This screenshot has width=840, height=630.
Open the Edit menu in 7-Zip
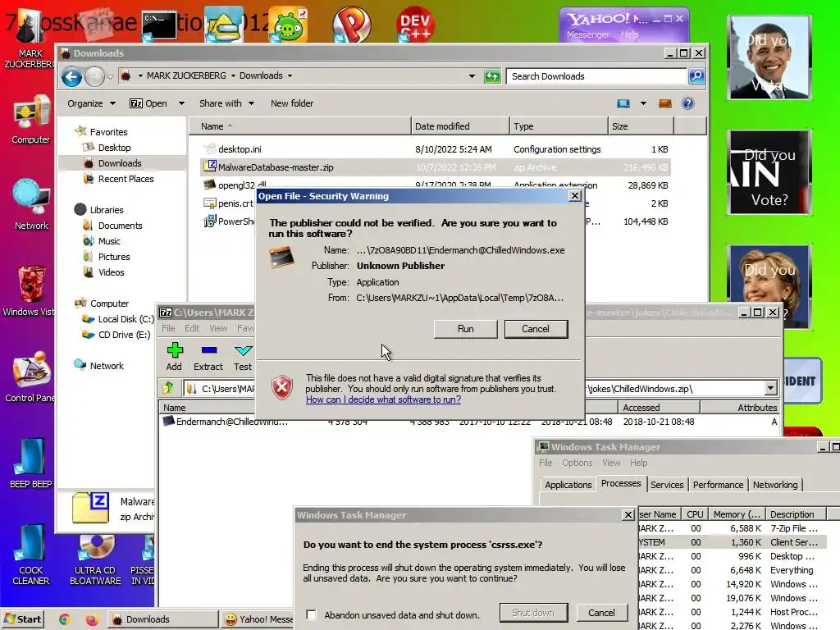[x=192, y=328]
